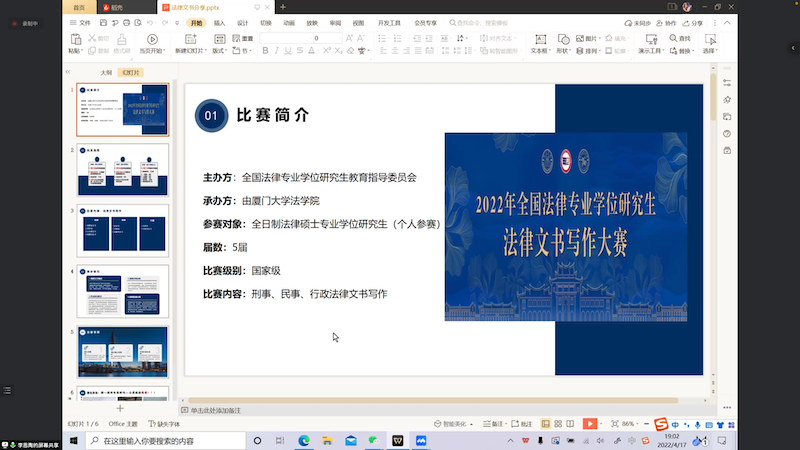Image resolution: width=800 pixels, height=450 pixels.
Task: Click 智能美化 (smart beautify) in status bar
Action: (x=453, y=424)
